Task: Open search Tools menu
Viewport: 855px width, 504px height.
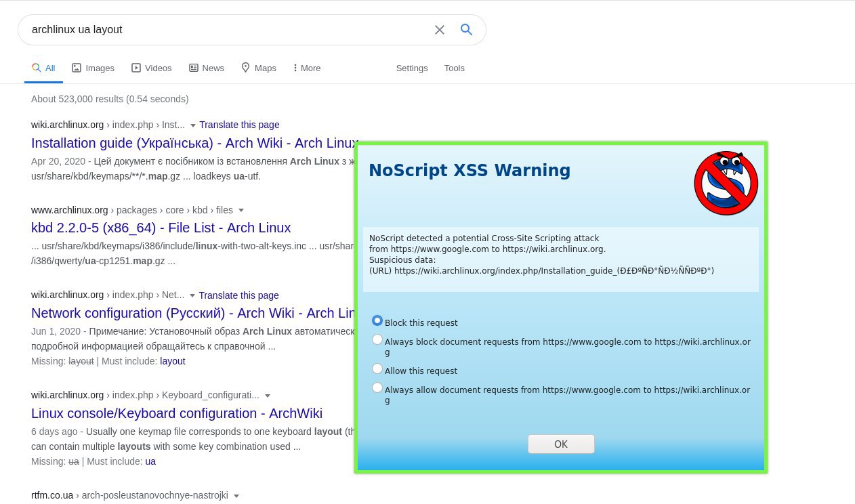Action: (455, 68)
